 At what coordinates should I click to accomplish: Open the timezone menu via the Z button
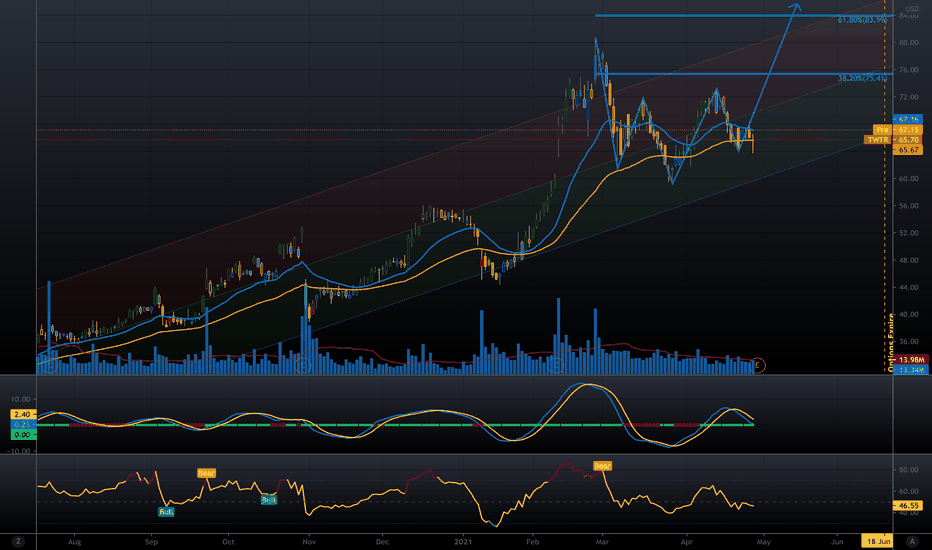coord(18,541)
